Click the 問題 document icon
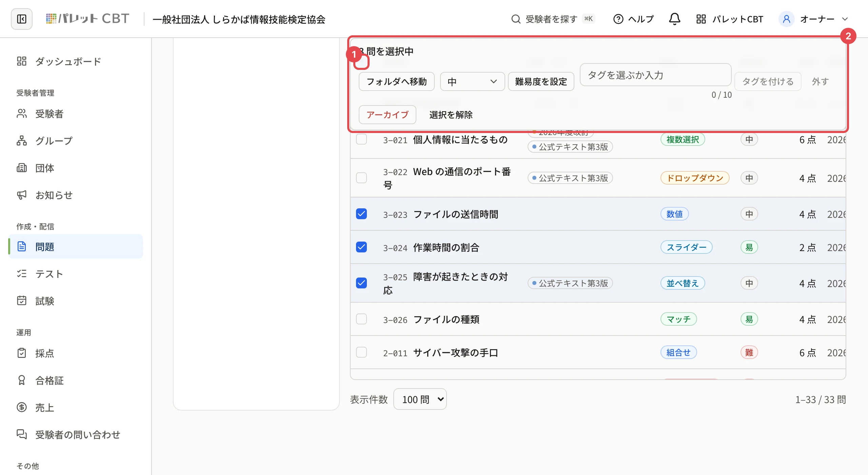 pos(22,247)
